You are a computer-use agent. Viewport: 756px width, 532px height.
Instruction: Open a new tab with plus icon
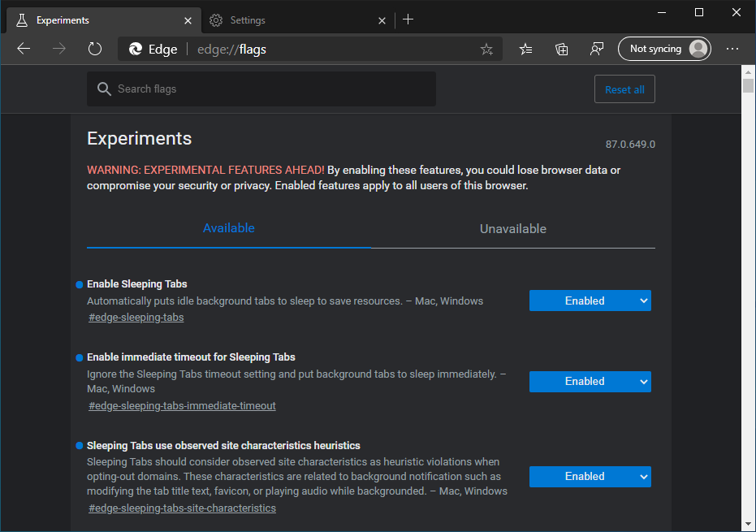[x=408, y=19]
